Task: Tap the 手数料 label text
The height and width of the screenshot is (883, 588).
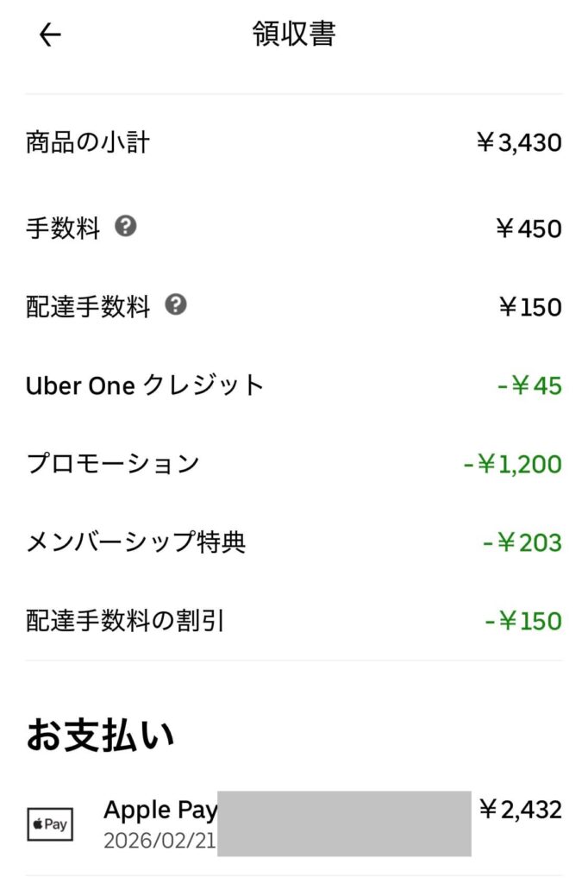Action: (x=63, y=229)
